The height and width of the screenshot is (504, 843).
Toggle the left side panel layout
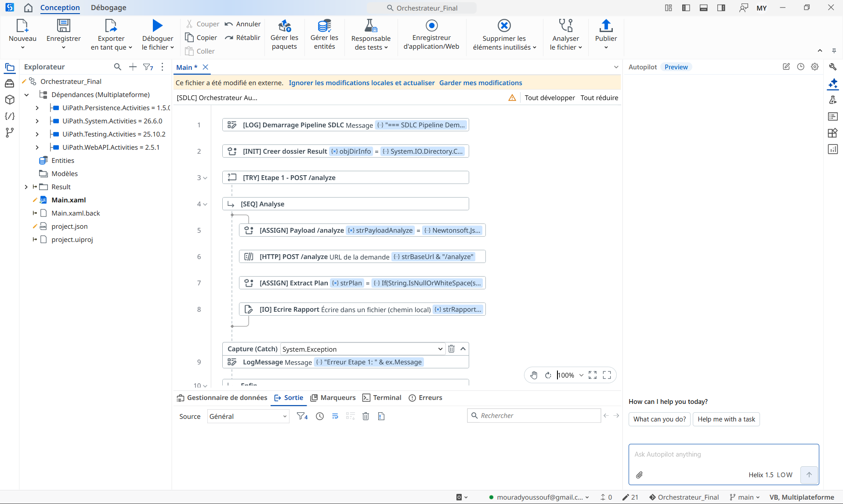click(686, 8)
